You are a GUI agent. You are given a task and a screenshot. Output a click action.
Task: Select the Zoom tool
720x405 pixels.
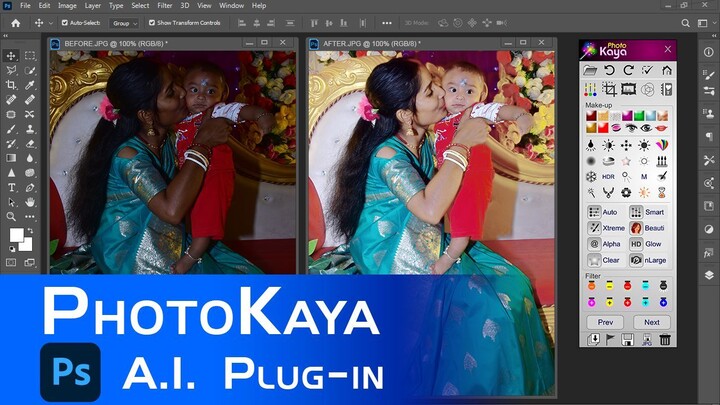[11, 216]
